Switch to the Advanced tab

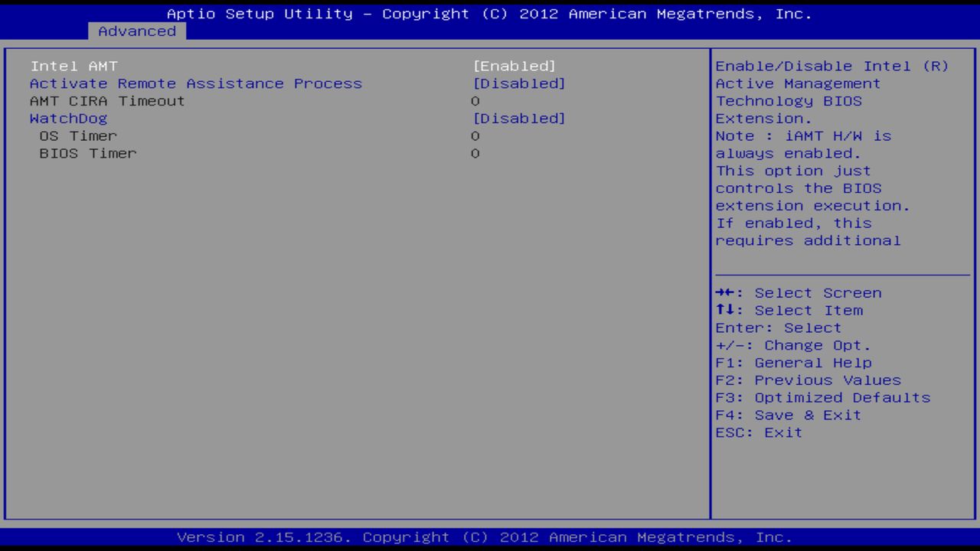click(136, 31)
